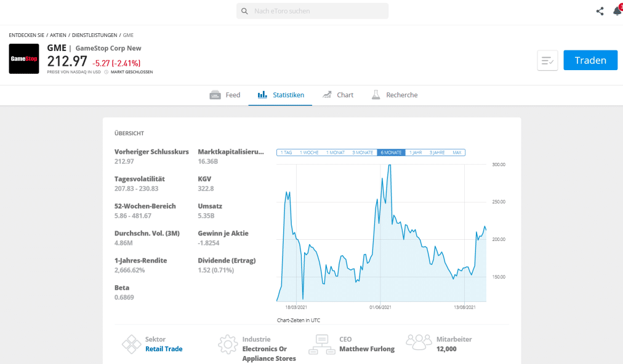The height and width of the screenshot is (364, 623).
Task: Open the Chart tab
Action: (338, 95)
